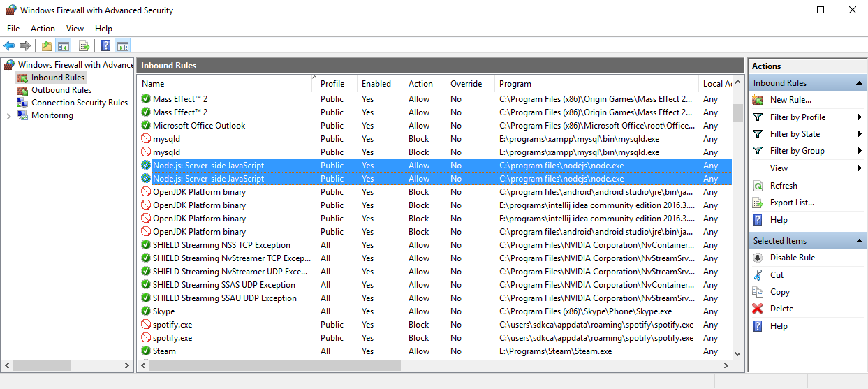Click rules list vertical scrollbar down arrow

tap(738, 355)
